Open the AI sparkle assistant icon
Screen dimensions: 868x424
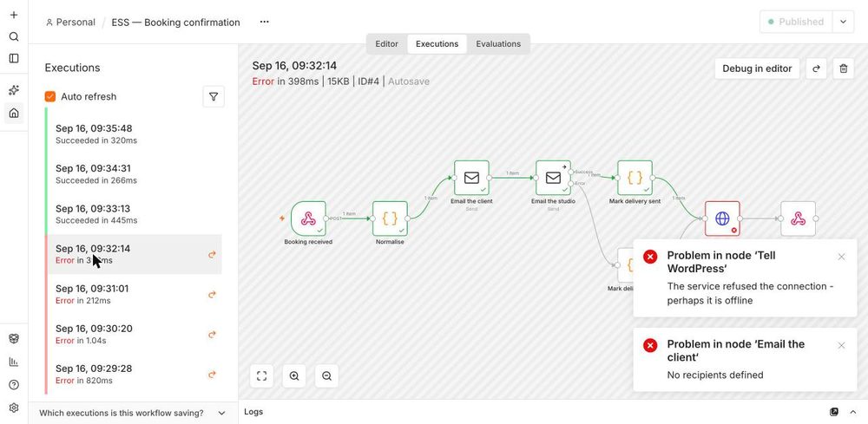click(14, 90)
